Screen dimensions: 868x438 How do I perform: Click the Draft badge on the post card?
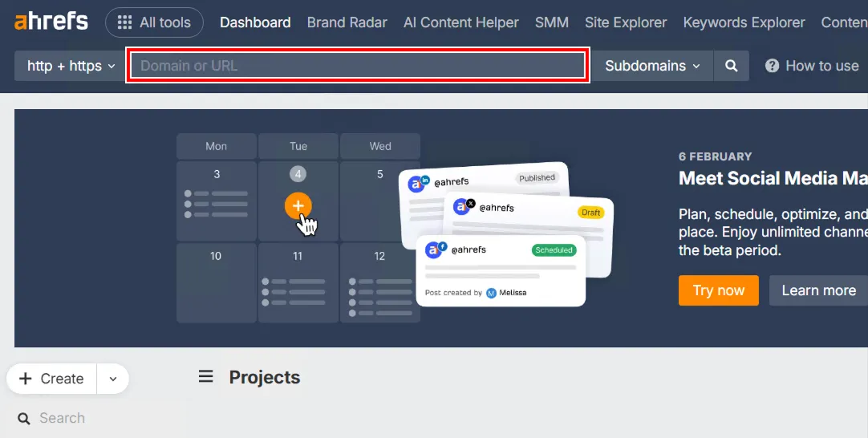click(x=590, y=213)
